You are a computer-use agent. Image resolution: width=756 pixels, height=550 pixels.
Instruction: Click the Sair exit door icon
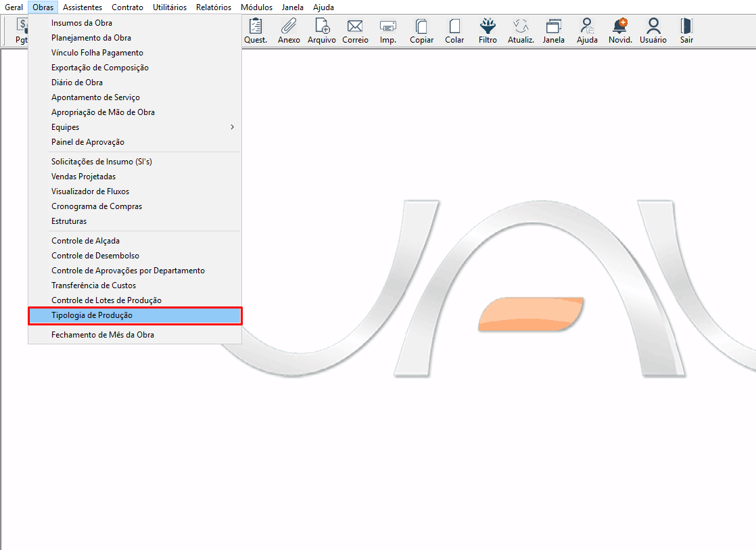[686, 27]
